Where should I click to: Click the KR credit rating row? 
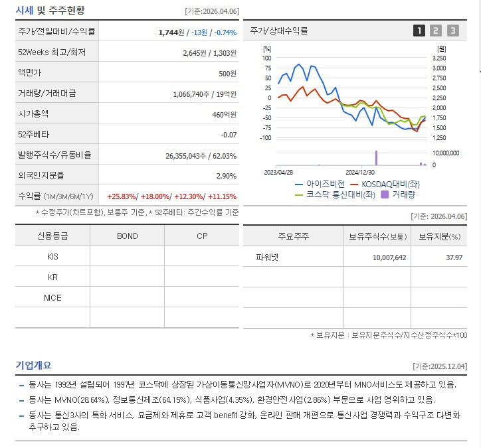click(x=127, y=277)
